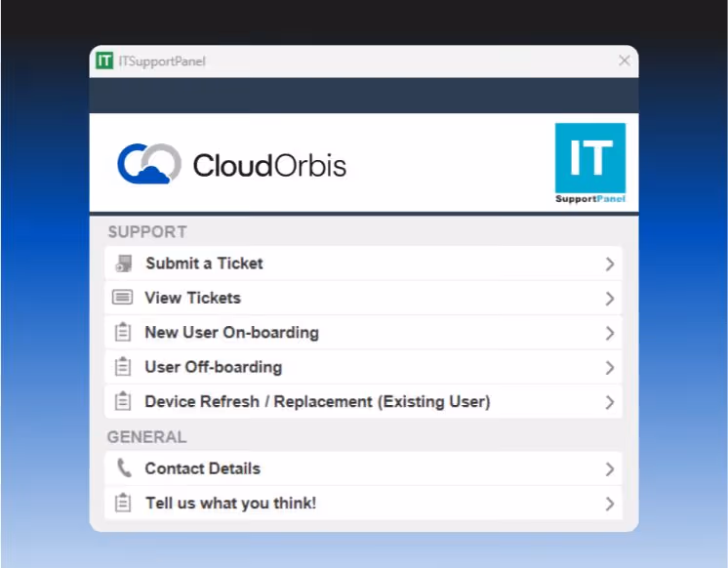Open Submit a Ticket chevron arrow

[x=610, y=264]
